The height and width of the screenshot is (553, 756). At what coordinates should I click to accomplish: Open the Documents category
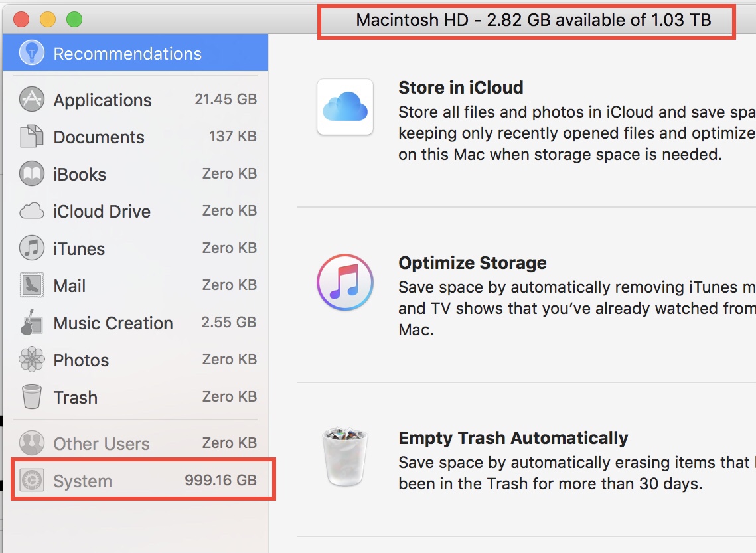click(99, 137)
